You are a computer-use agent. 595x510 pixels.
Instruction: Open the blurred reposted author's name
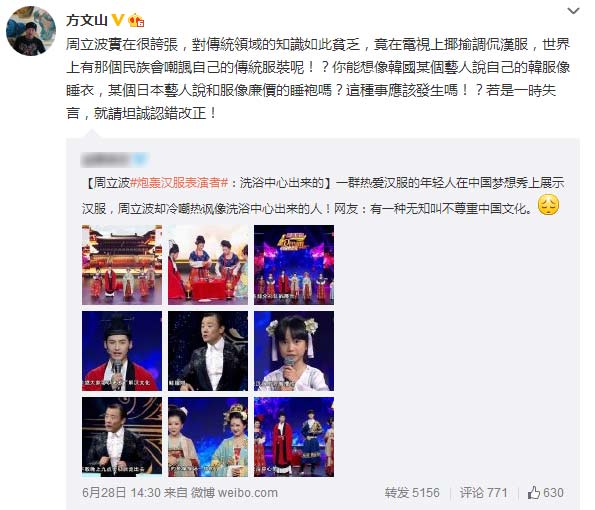point(114,160)
